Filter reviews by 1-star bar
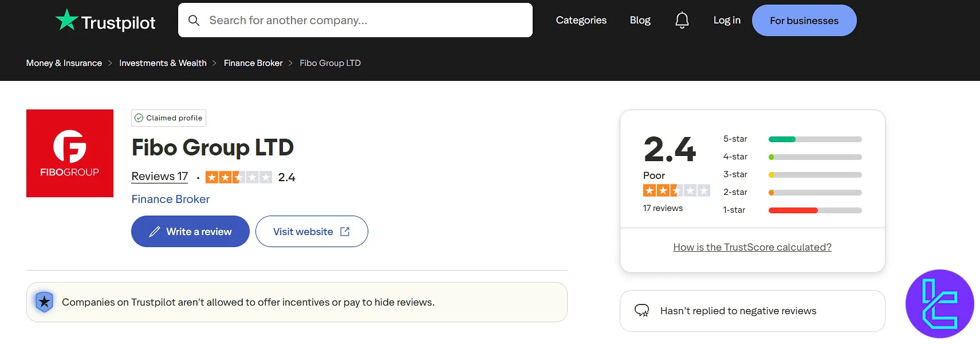The image size is (980, 344). point(814,210)
